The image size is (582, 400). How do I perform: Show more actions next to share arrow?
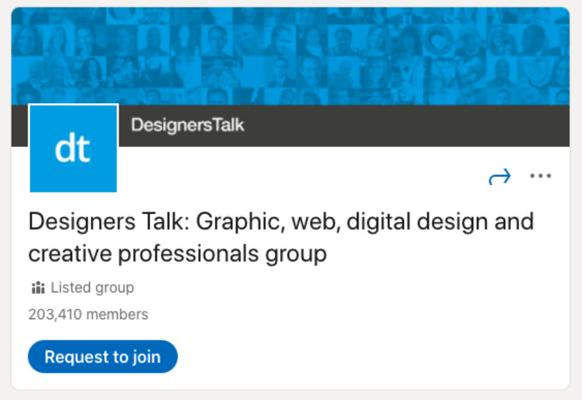(540, 176)
